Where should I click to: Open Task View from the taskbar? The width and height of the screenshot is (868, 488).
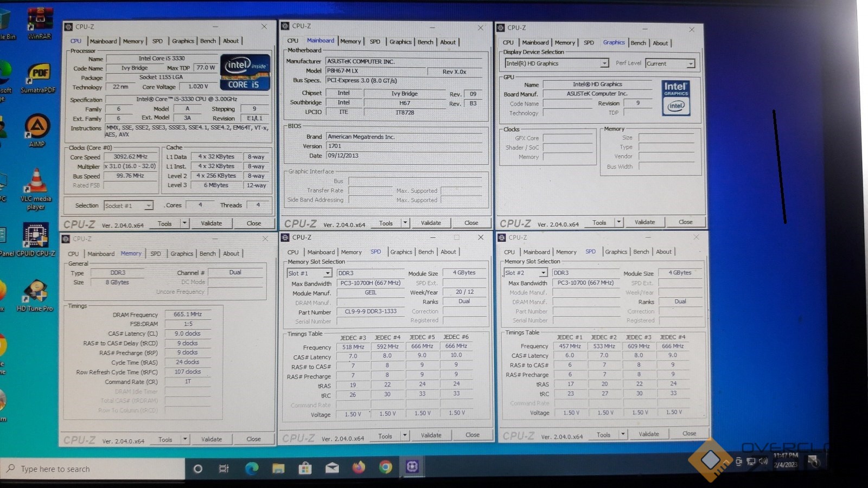point(224,468)
